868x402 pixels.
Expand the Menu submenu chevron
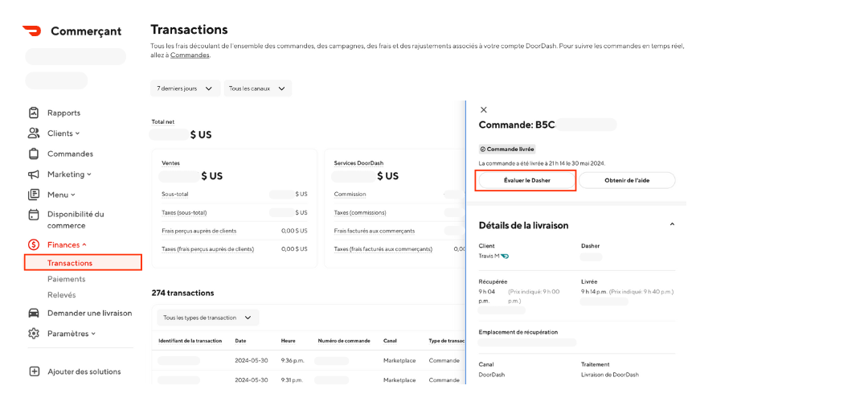pos(73,195)
